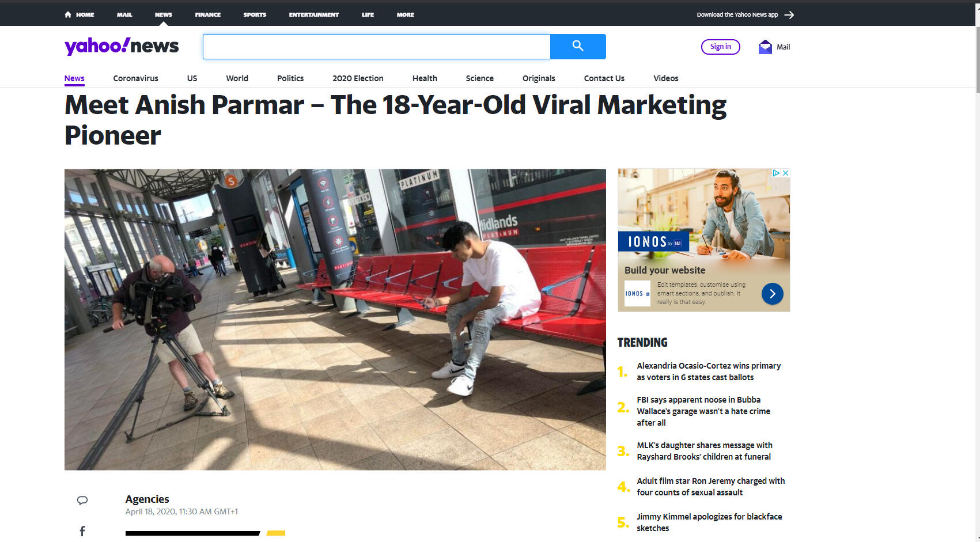Screen dimensions: 980x542
Task: Open the Alexandria Ocasio-Cortez trending story
Action: pyautogui.click(x=708, y=371)
